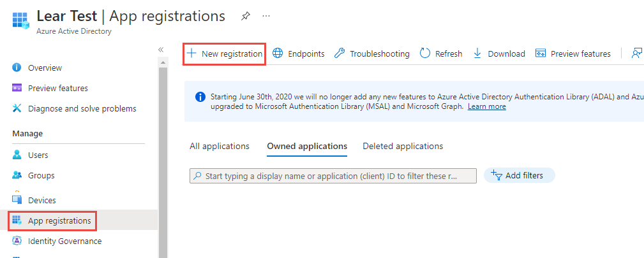
Task: Click Azure Active Directory subtitle text
Action: pos(74,31)
